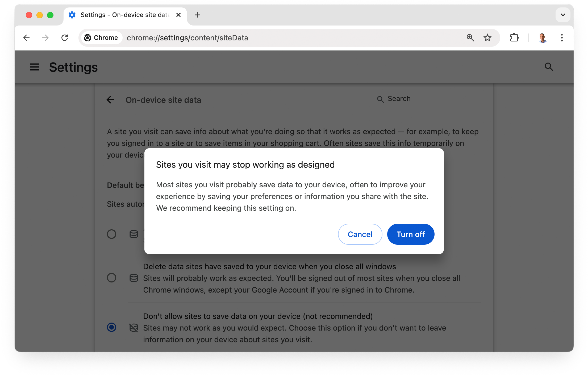Select the Delete data on close radio button
This screenshot has width=588, height=376.
111,277
